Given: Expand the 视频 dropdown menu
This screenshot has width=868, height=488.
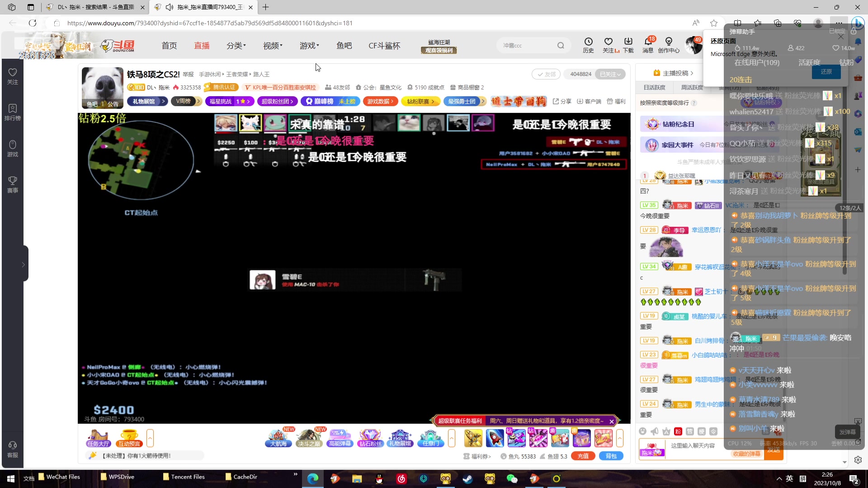Looking at the screenshot, I should coord(273,46).
